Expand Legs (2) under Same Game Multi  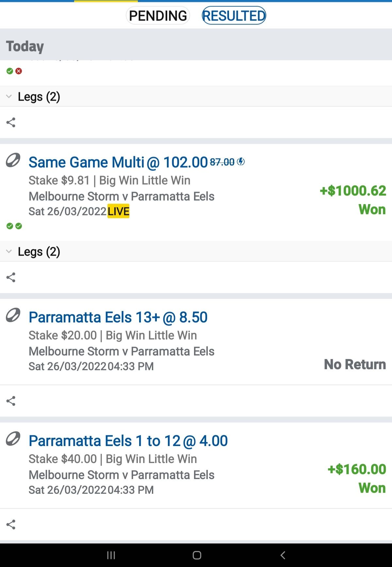pyautogui.click(x=196, y=251)
